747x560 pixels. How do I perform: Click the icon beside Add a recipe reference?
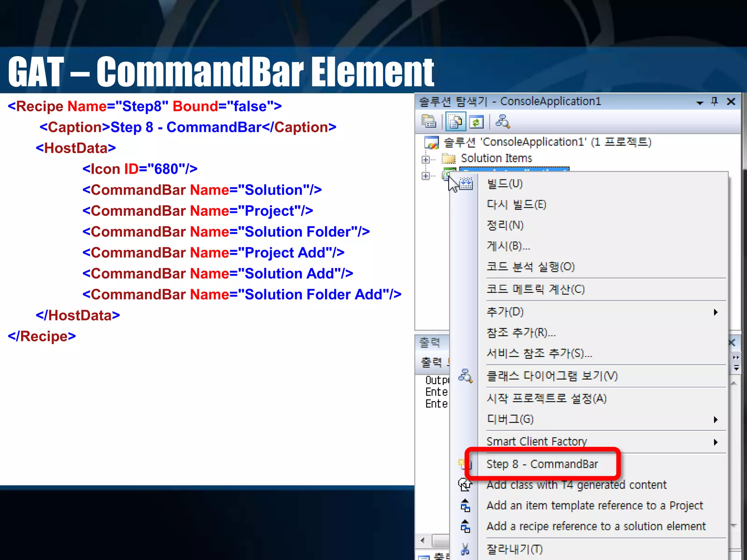[465, 526]
